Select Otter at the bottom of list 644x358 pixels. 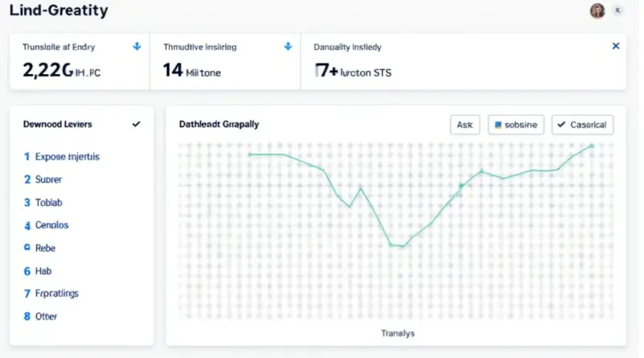coord(47,317)
